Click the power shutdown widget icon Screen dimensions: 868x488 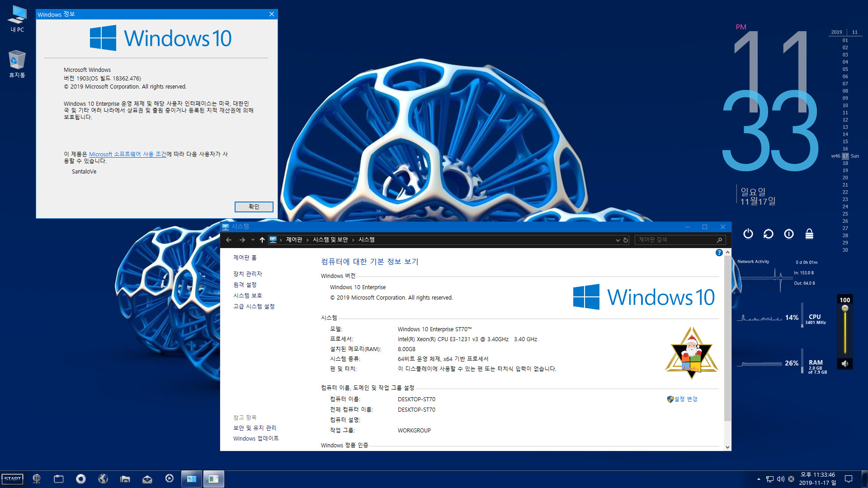(x=748, y=234)
